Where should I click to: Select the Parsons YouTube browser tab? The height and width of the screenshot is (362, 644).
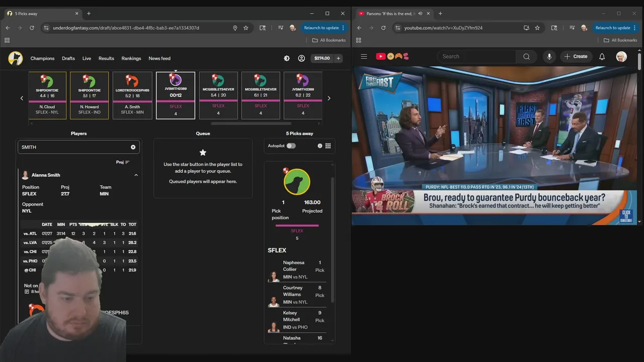pyautogui.click(x=393, y=14)
